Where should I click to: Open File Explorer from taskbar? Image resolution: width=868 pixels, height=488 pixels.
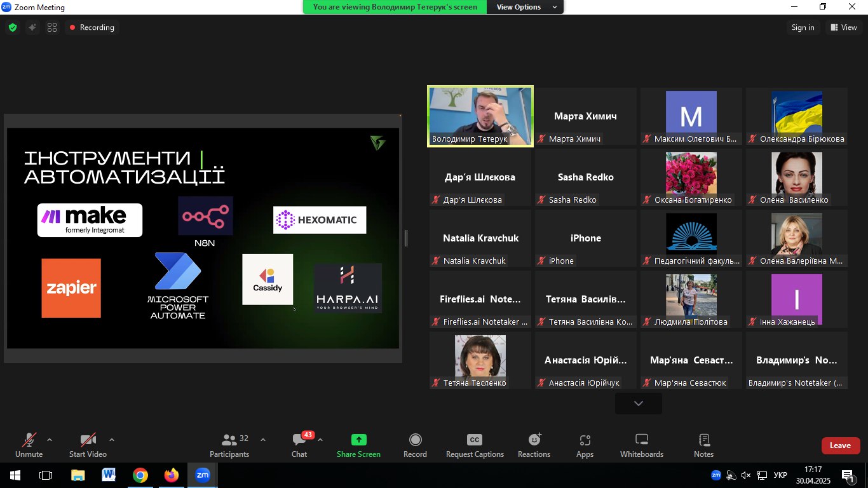(78, 475)
